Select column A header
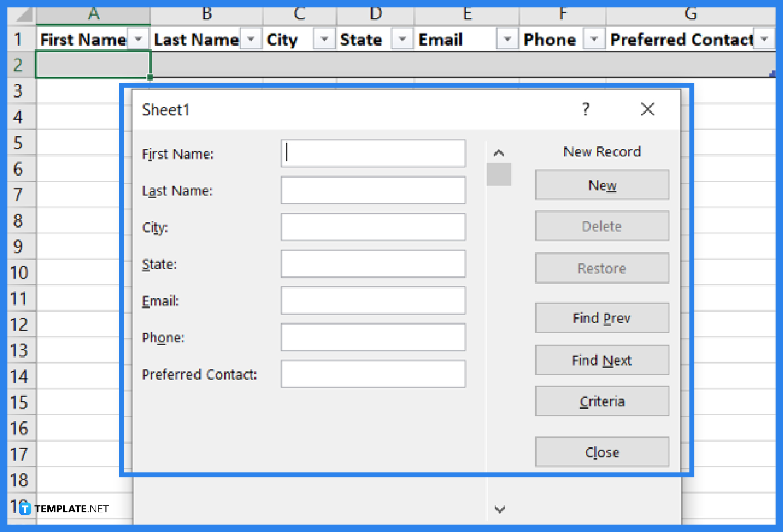Viewport: 783px width, 532px height. [x=94, y=15]
